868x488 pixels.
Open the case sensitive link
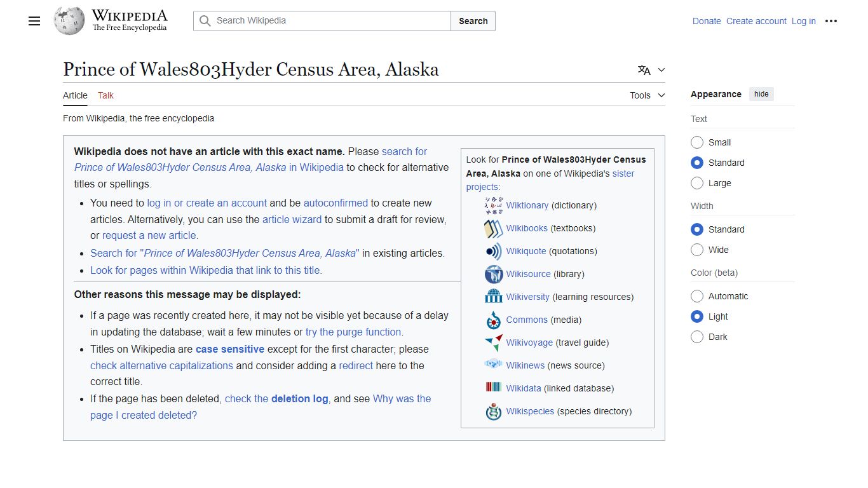pos(230,349)
